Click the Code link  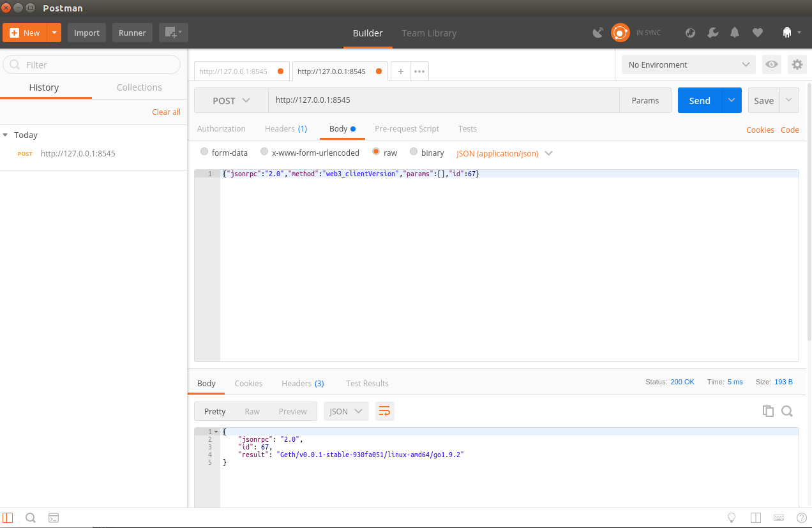[790, 130]
